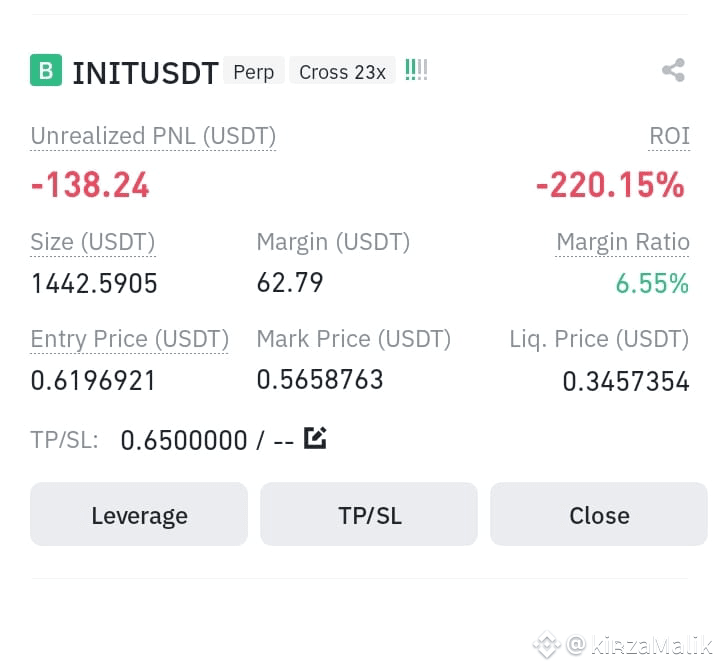
Task: Tap the 0.6500000 take-profit value
Action: pos(184,440)
